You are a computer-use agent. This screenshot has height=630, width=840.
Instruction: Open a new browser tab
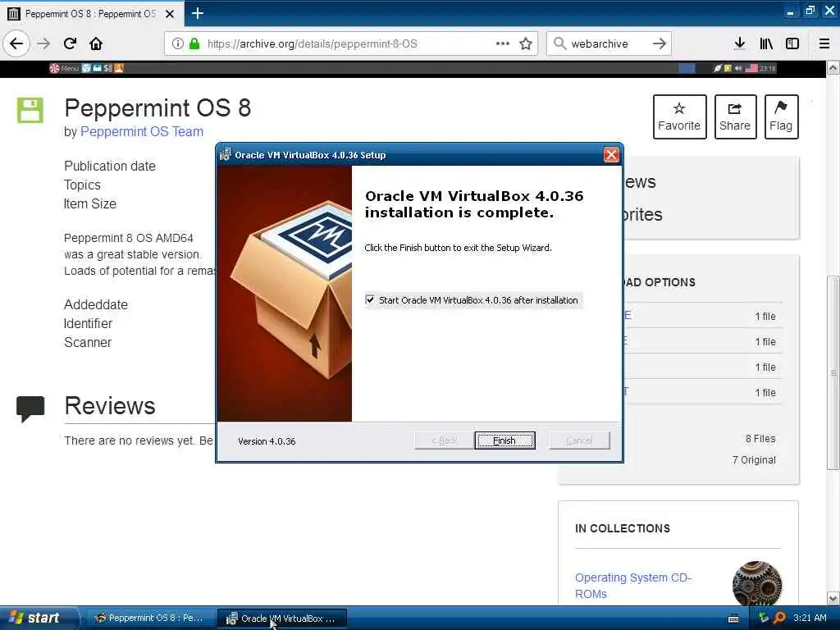[197, 13]
